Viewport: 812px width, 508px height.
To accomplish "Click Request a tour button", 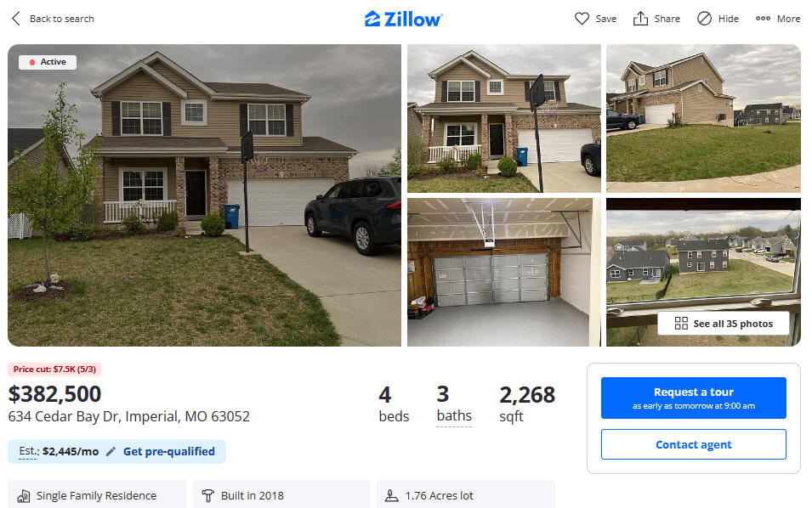I will (x=694, y=398).
